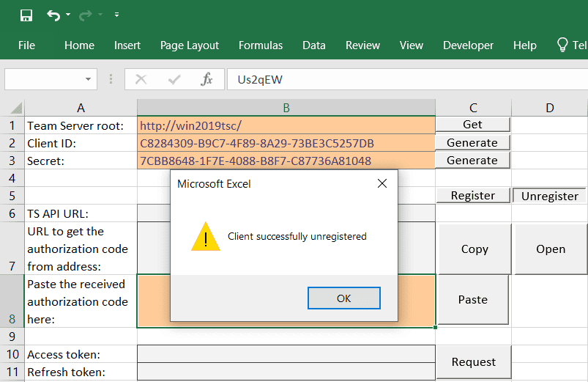
Task: Open Insert Function fx icon
Action: (206, 79)
